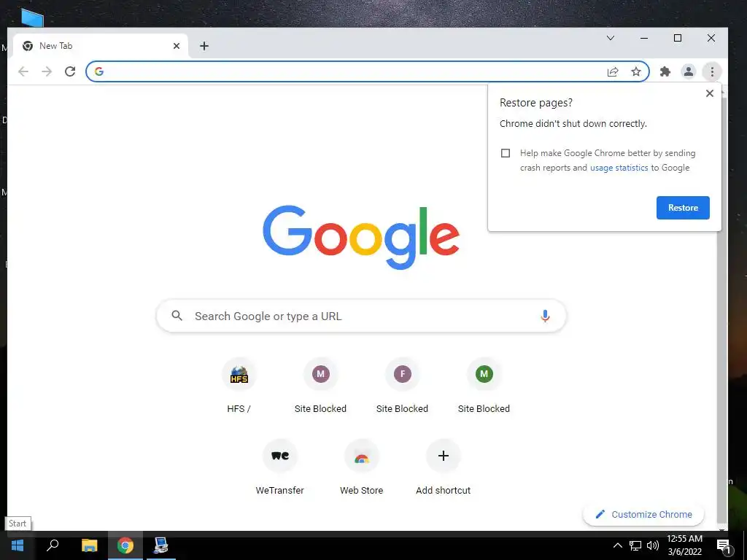This screenshot has width=747, height=560.
Task: Share this page via share icon
Action: click(613, 71)
